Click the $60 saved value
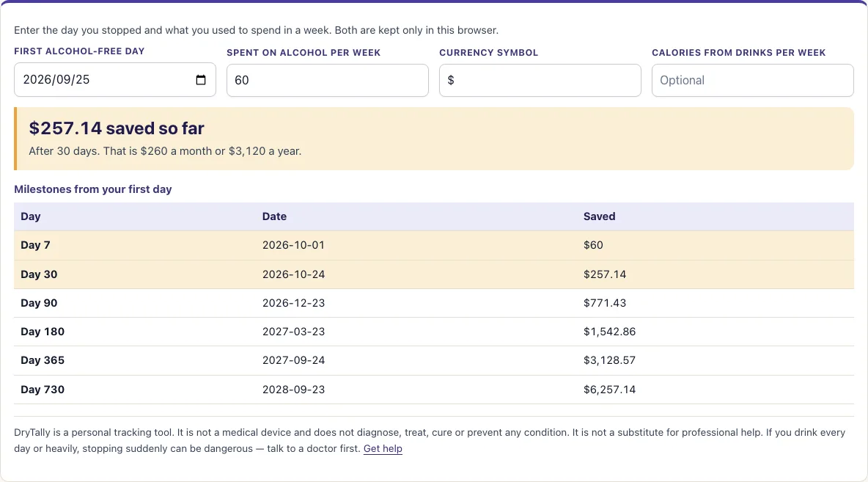 [593, 245]
